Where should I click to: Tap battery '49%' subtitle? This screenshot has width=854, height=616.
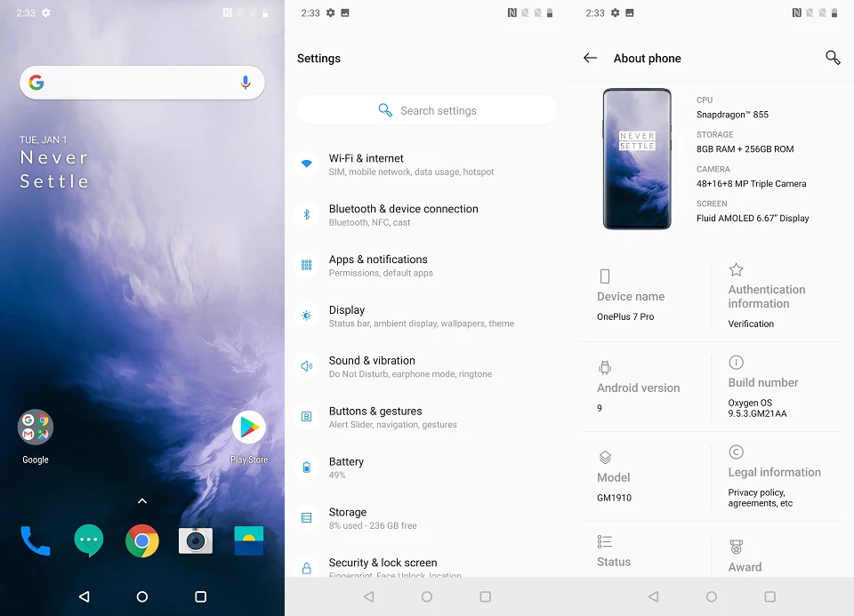(337, 475)
